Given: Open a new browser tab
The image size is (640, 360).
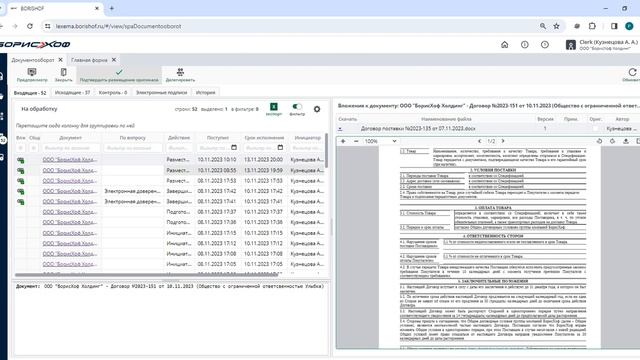Looking at the screenshot, I should pos(111,8).
